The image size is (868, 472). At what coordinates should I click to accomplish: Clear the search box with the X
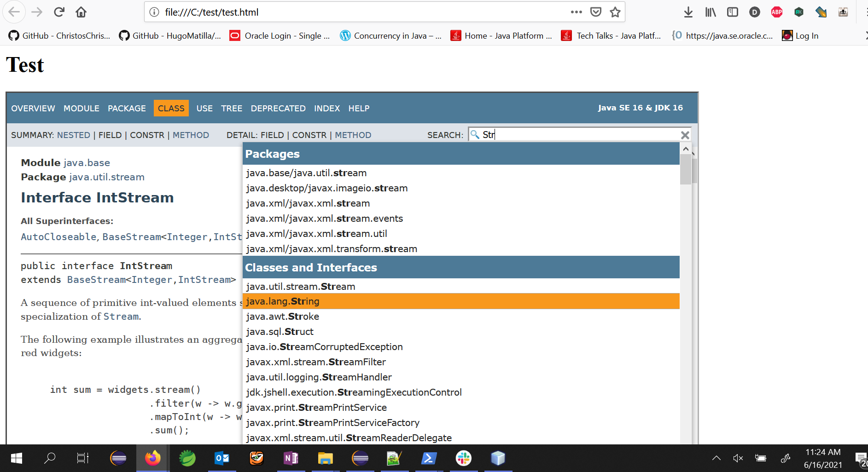point(685,135)
